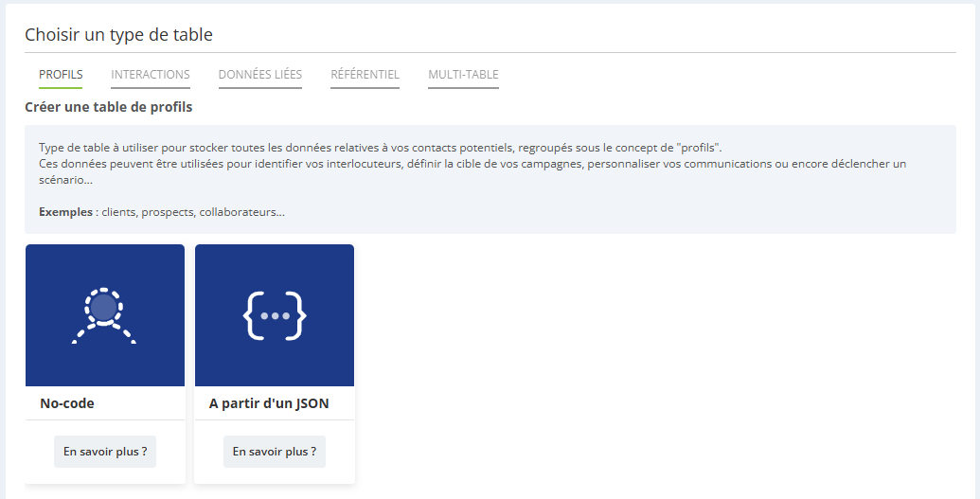Screen dimensions: 980x499
Task: Open the DONNÉES LIÉES tab
Action: click(x=260, y=75)
